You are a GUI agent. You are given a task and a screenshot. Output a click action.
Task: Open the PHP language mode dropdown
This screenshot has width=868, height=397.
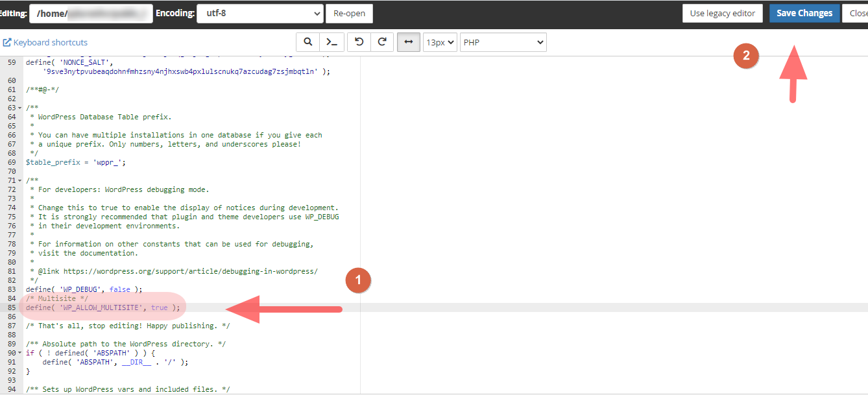click(x=503, y=42)
